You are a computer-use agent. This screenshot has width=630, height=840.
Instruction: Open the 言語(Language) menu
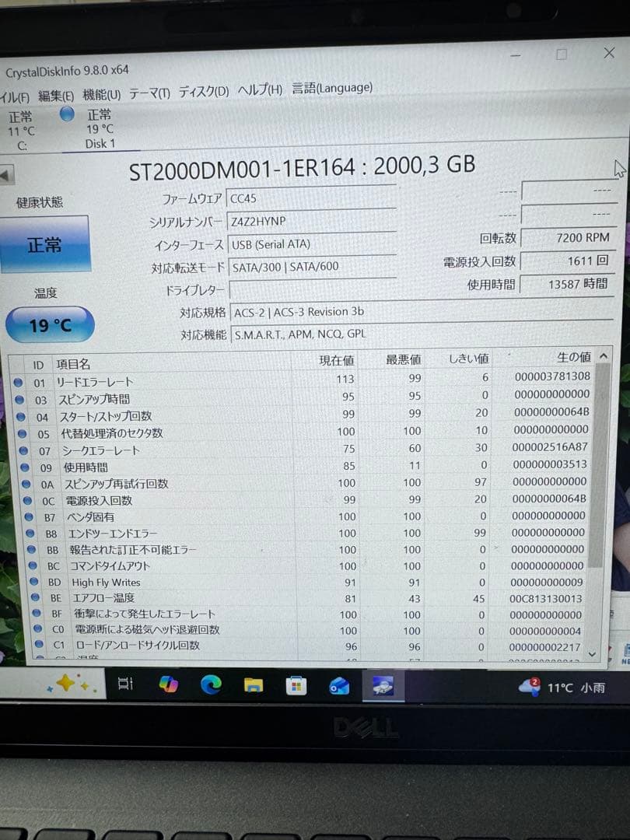click(332, 88)
